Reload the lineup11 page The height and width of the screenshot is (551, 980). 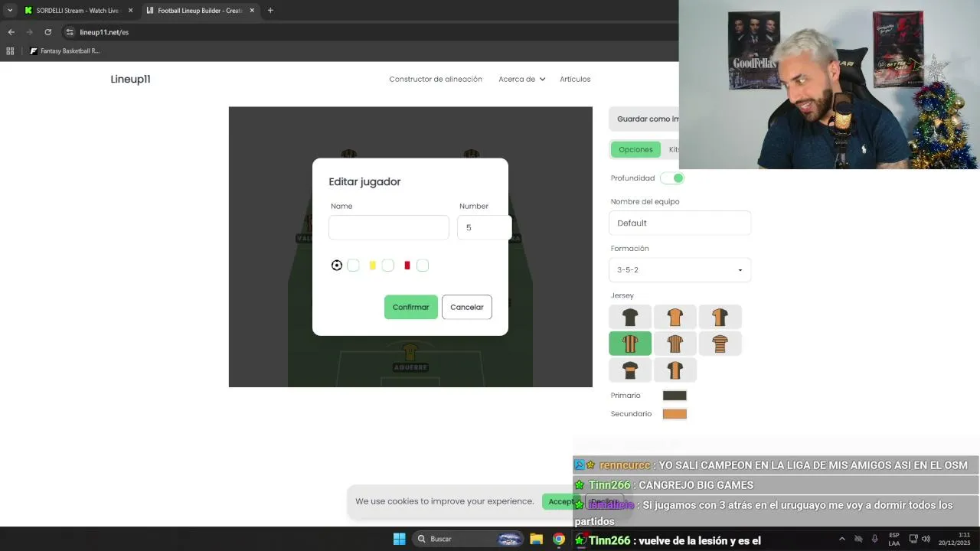(x=47, y=32)
